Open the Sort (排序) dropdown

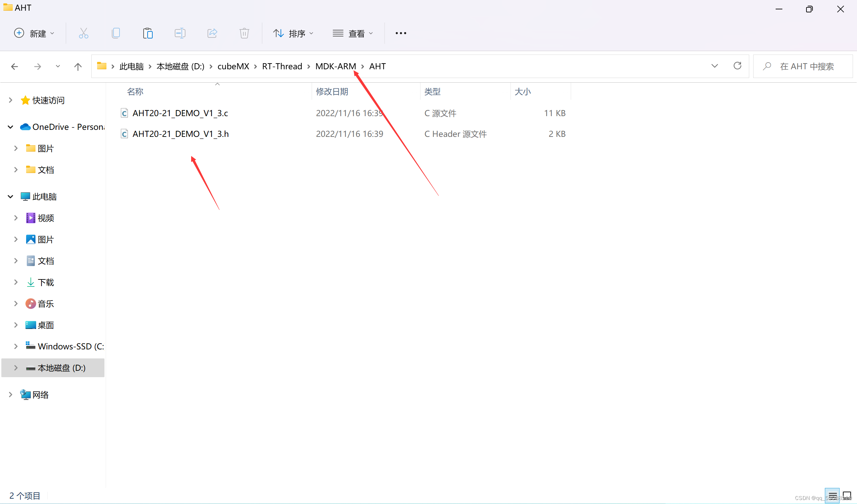(x=293, y=33)
